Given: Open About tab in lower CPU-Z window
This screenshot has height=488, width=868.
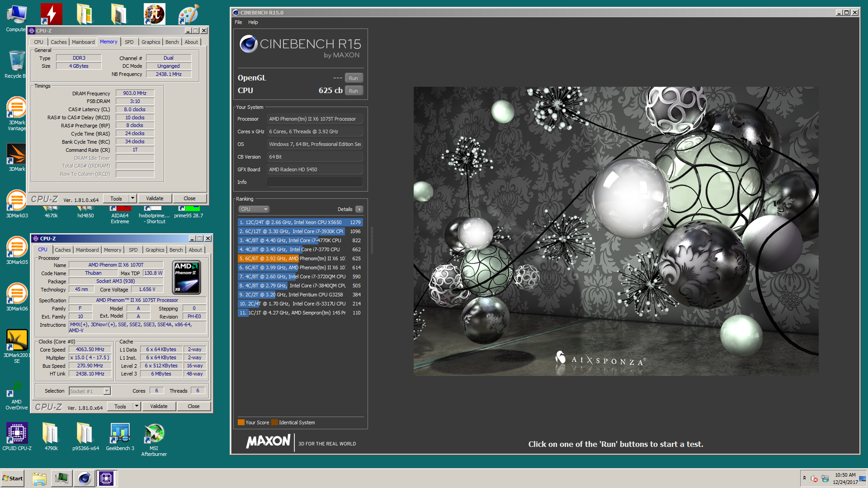Looking at the screenshot, I should coord(195,250).
